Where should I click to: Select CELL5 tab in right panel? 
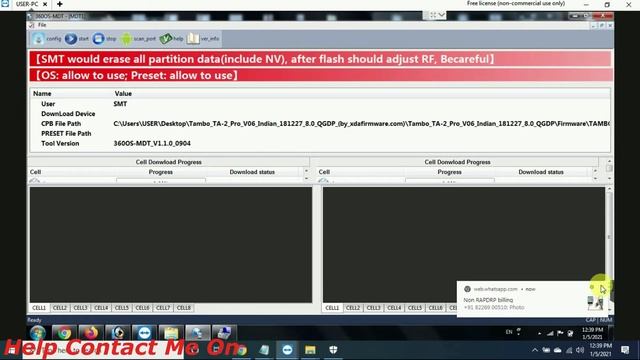point(415,308)
